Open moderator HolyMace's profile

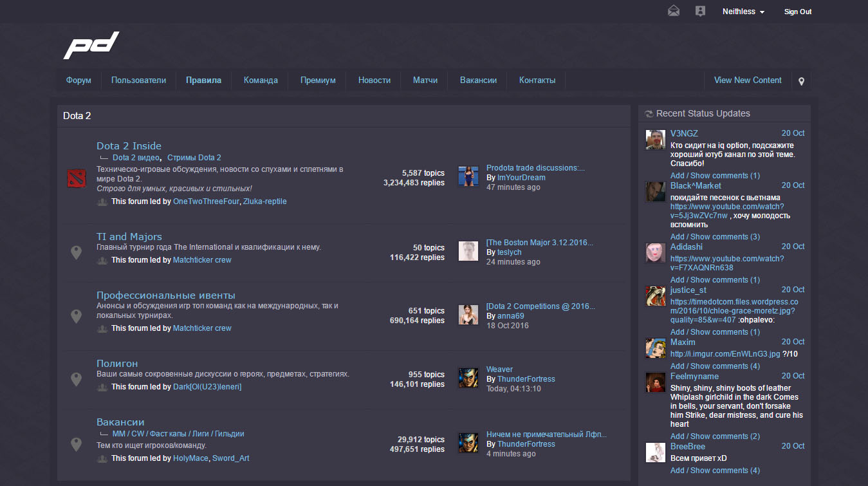[x=190, y=458]
